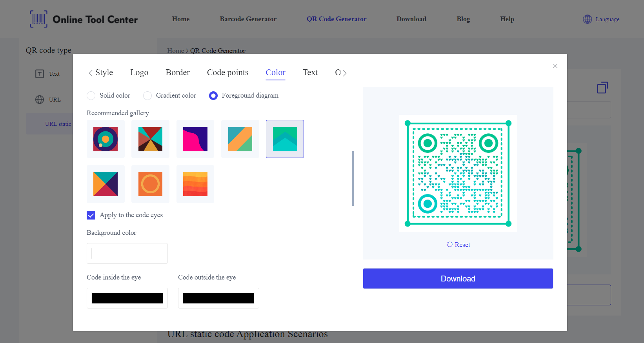
Task: Switch to the Border tab
Action: tap(178, 73)
